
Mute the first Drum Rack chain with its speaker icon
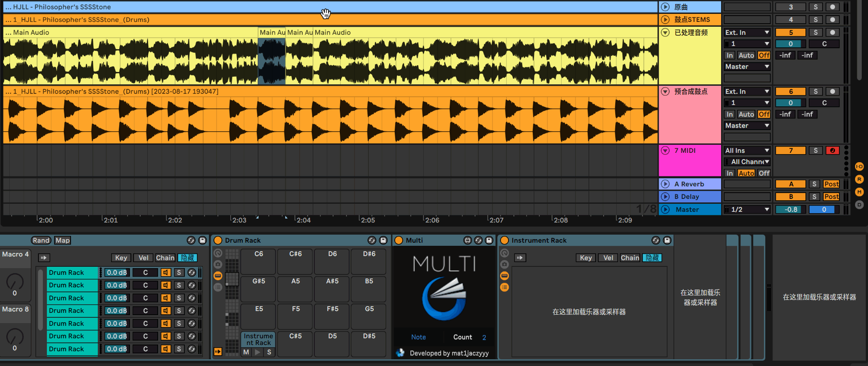coord(166,273)
